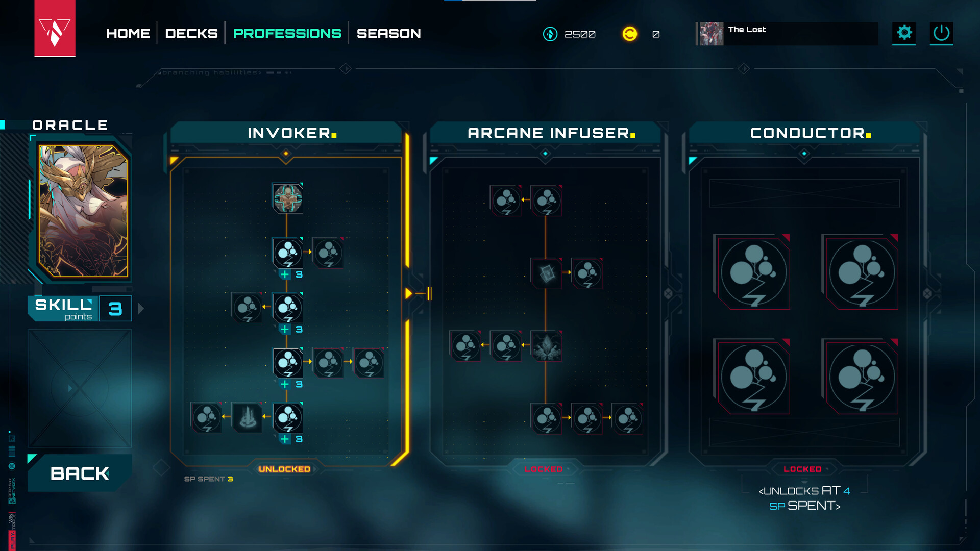980x551 pixels.
Task: Select the top Invoker portrait skill node
Action: [x=287, y=198]
